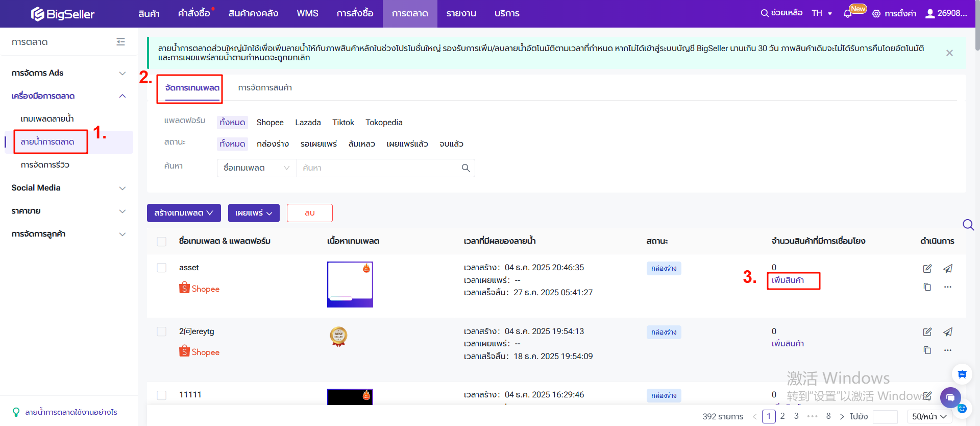
Task: Click the publish paper-plane icon for asset row
Action: [x=947, y=269]
